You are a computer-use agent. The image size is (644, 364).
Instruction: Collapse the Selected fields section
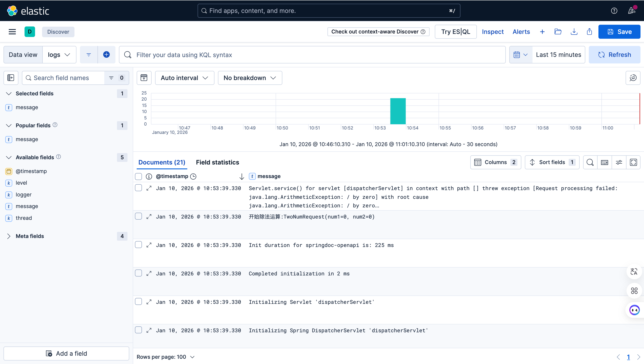(x=9, y=93)
